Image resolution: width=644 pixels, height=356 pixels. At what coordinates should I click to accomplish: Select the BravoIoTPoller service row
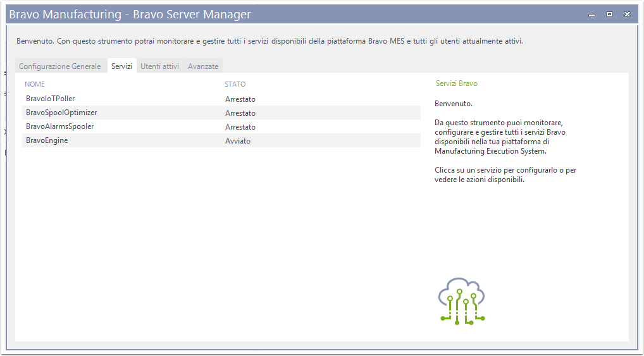(221, 99)
